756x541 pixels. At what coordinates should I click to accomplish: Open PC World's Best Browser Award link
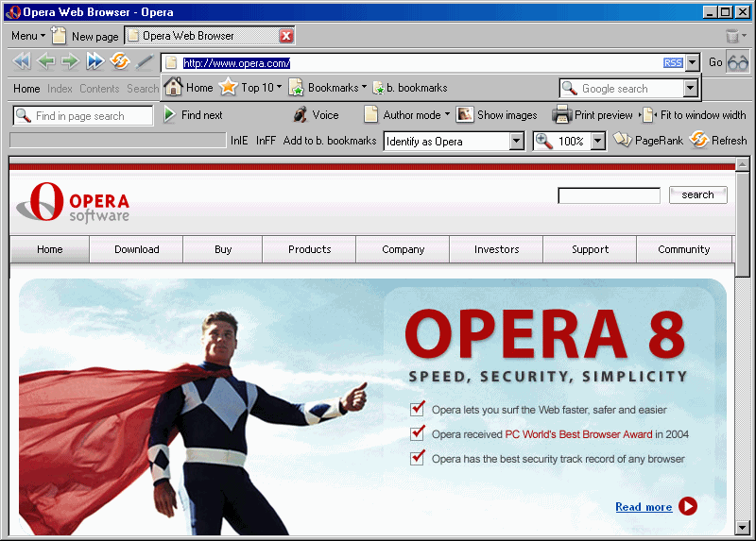[578, 434]
